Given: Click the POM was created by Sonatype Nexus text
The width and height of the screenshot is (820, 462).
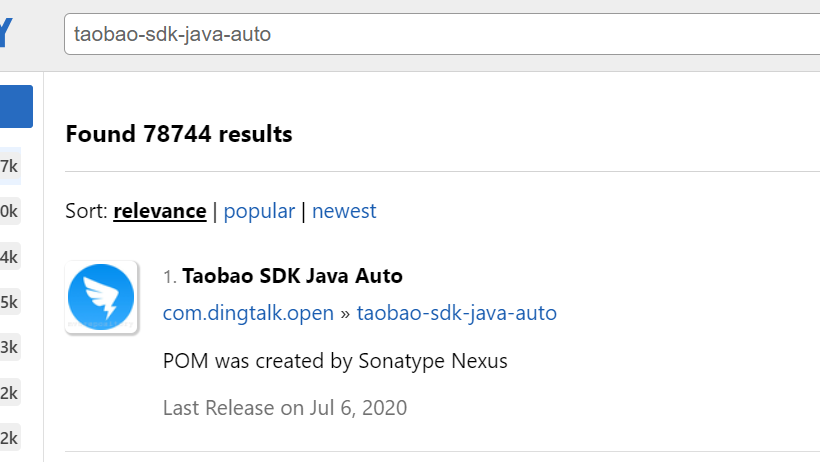Looking at the screenshot, I should (x=335, y=361).
